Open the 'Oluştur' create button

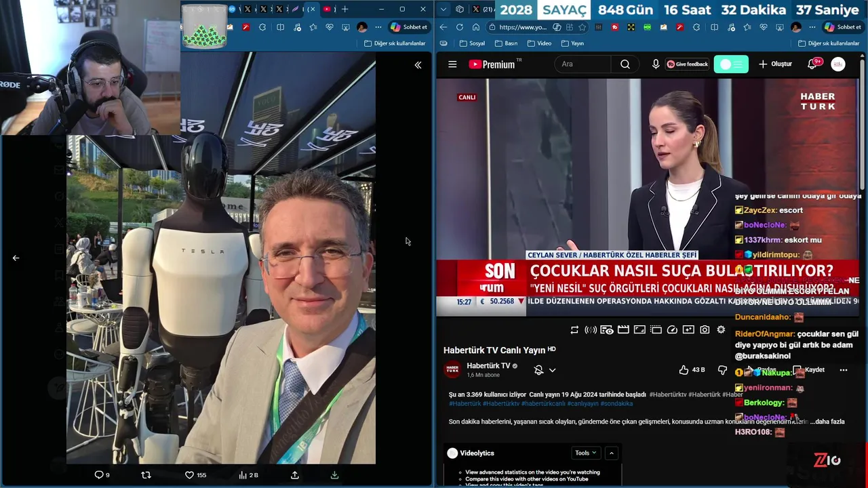point(775,64)
